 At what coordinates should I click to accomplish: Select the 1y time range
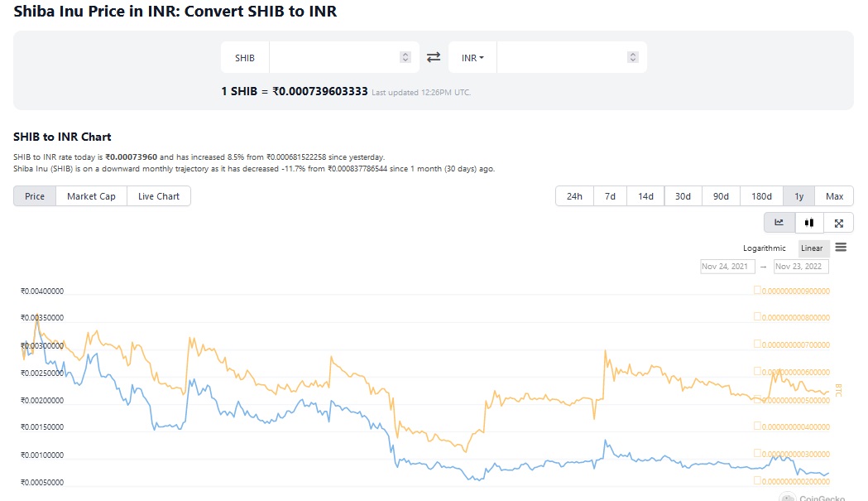point(799,196)
